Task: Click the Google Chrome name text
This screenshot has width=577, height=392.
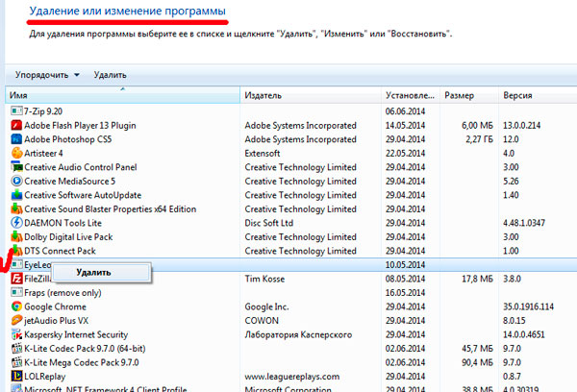Action: pyautogui.click(x=55, y=306)
